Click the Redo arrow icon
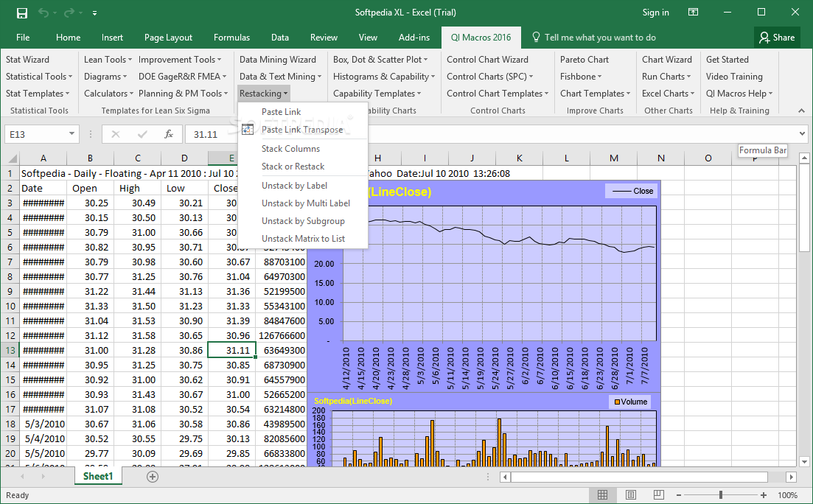Viewport: 813px width, 504px height. [69, 13]
